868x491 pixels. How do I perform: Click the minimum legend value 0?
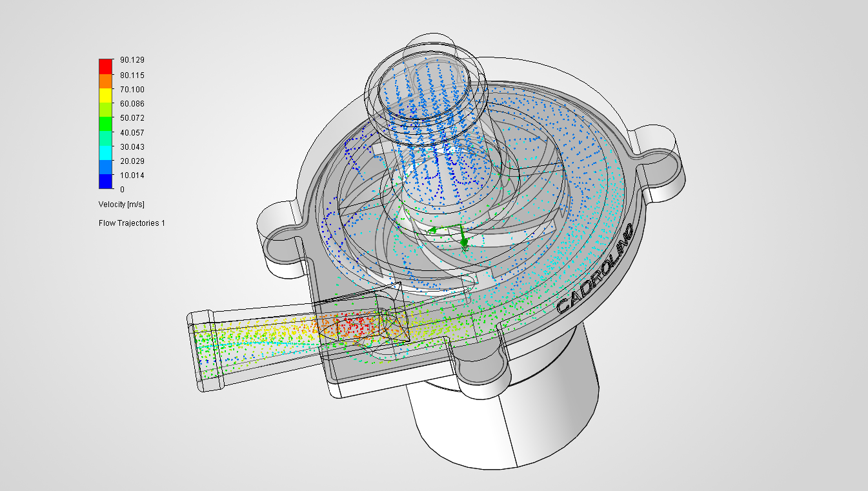(122, 189)
